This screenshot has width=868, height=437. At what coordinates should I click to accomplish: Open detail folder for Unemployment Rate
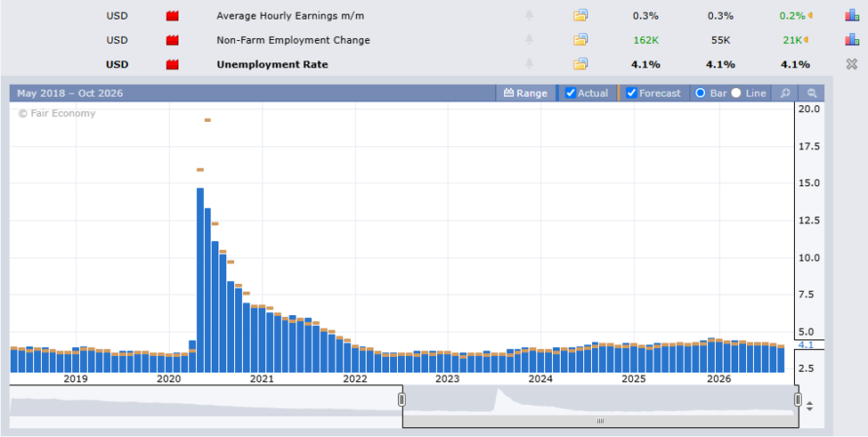coord(580,64)
